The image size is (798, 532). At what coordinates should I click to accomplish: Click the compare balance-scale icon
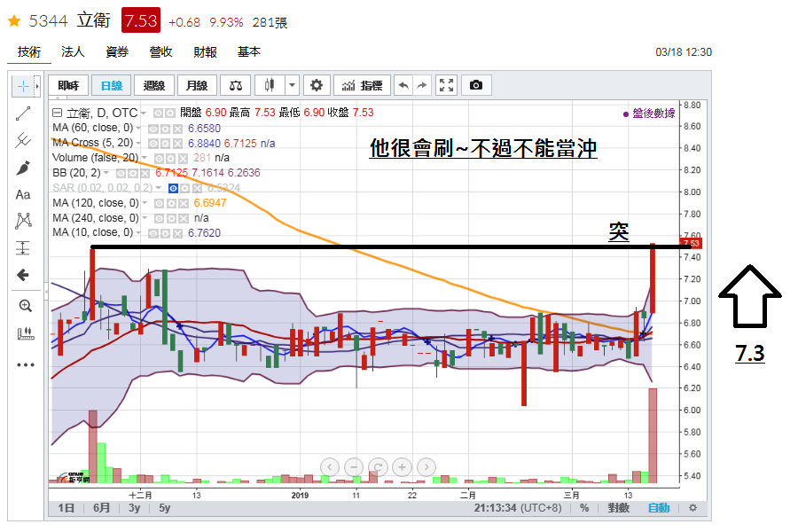coord(236,85)
